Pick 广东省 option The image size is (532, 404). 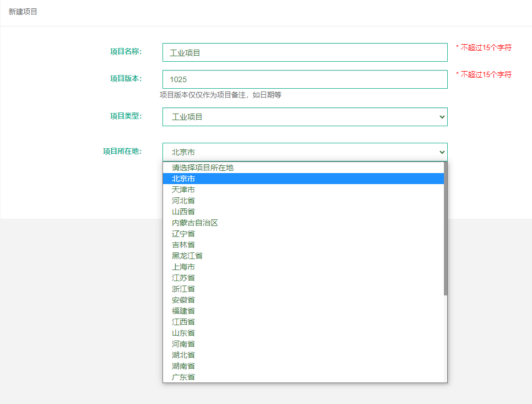coord(303,377)
